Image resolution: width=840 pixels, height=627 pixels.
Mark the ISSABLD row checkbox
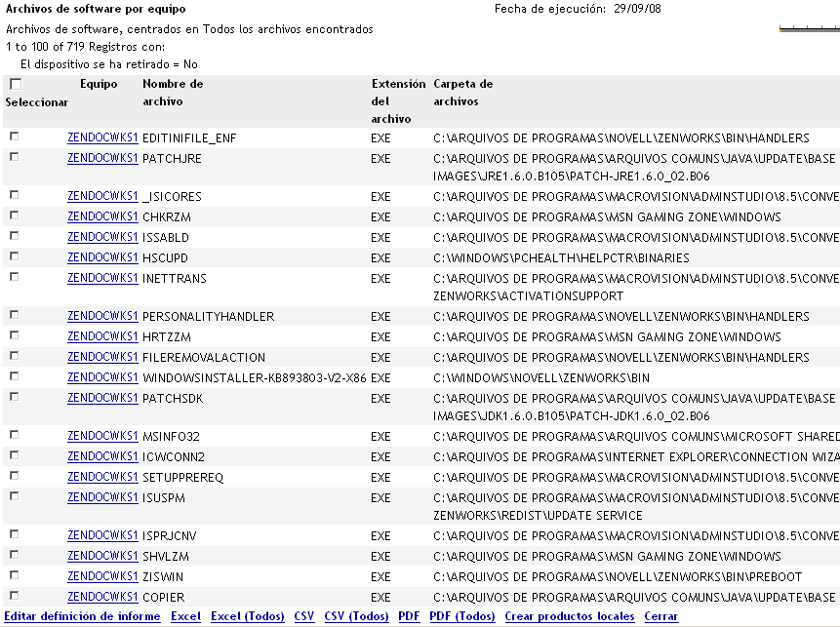click(x=15, y=236)
